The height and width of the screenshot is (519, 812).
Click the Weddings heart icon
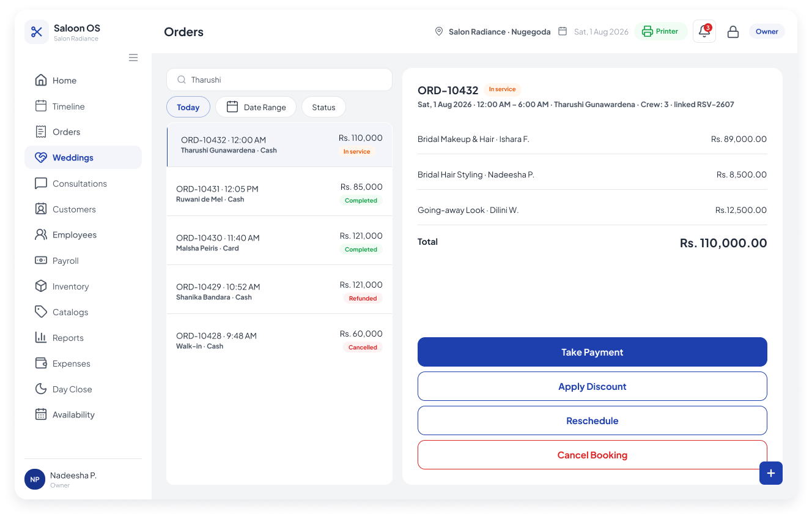coord(41,157)
